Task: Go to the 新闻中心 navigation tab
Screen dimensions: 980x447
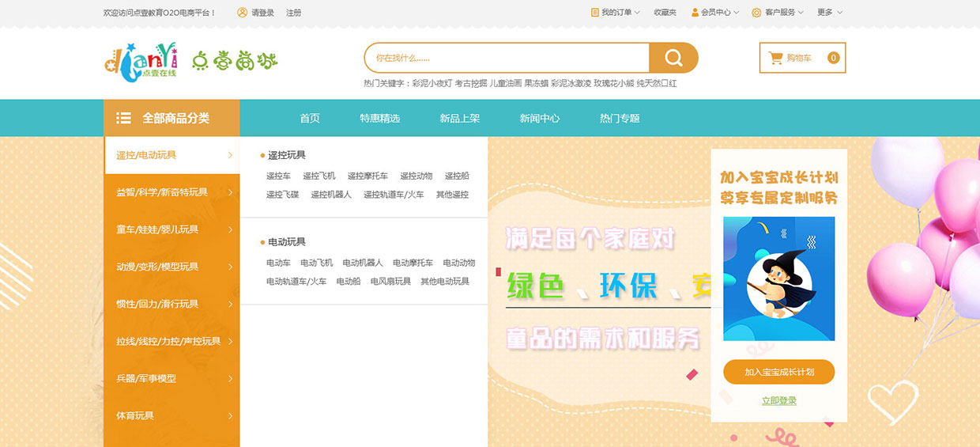Action: click(539, 119)
